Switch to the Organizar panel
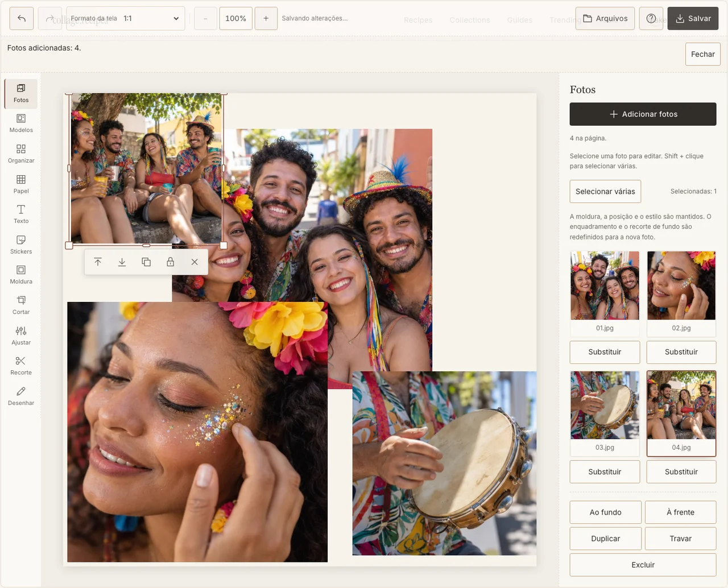 pyautogui.click(x=21, y=154)
